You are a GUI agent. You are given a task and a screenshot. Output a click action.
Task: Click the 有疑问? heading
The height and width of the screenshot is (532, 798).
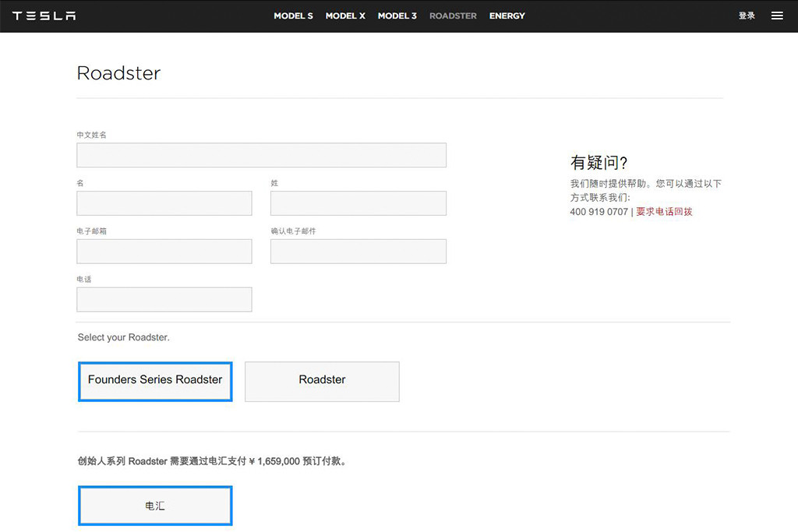point(598,163)
